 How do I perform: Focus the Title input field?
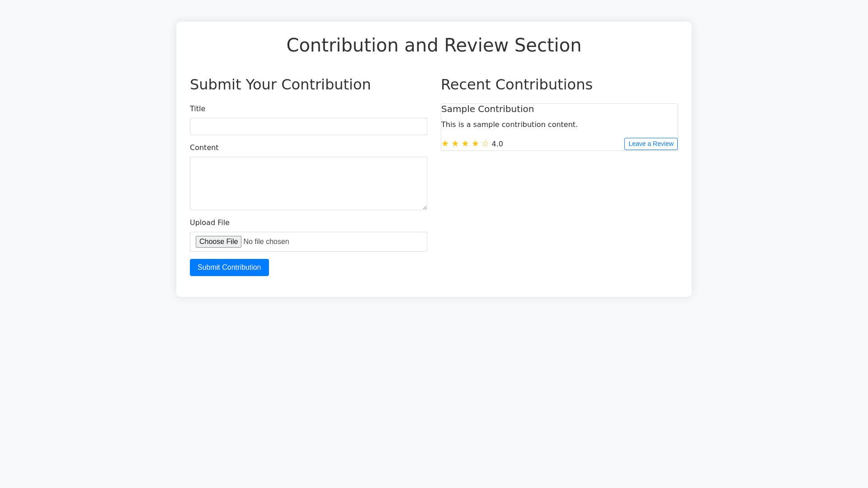(x=308, y=127)
